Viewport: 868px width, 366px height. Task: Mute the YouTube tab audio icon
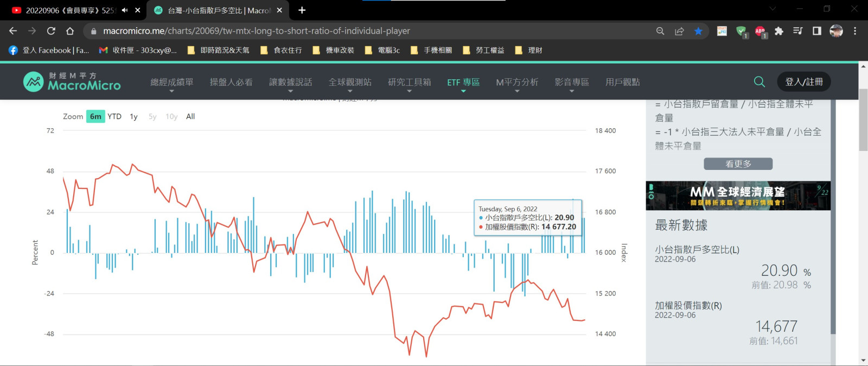pyautogui.click(x=125, y=10)
